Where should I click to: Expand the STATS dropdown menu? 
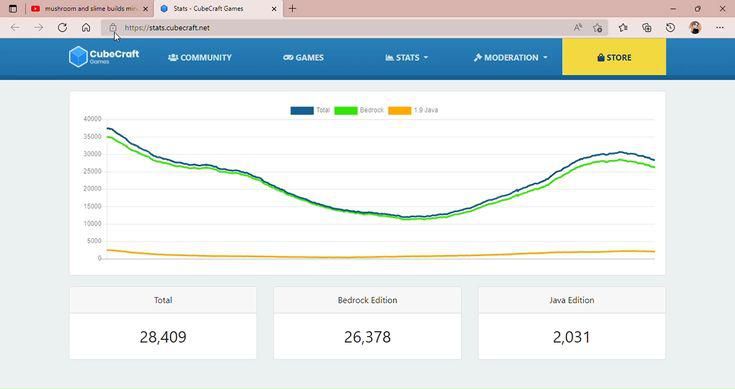406,58
